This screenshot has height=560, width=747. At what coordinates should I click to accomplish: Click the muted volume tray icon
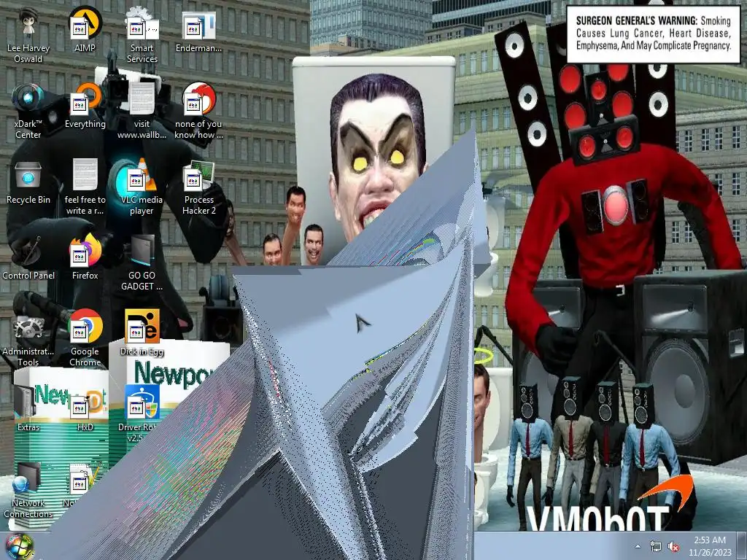point(673,547)
